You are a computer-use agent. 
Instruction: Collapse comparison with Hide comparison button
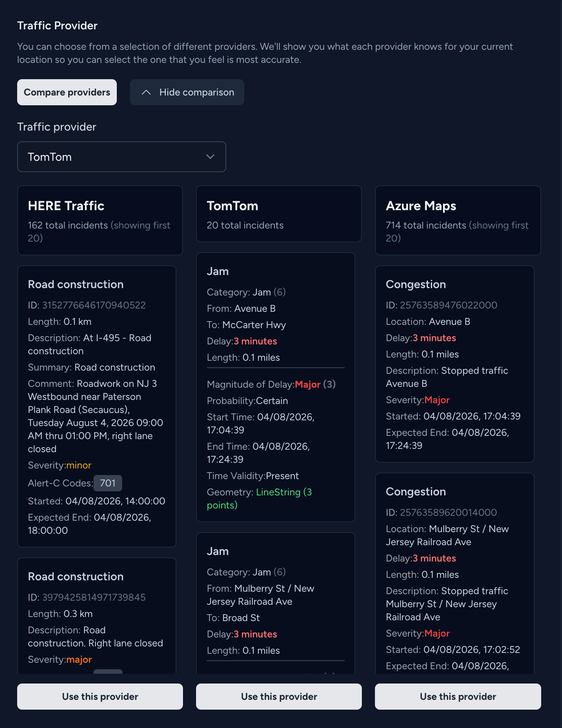tap(187, 92)
